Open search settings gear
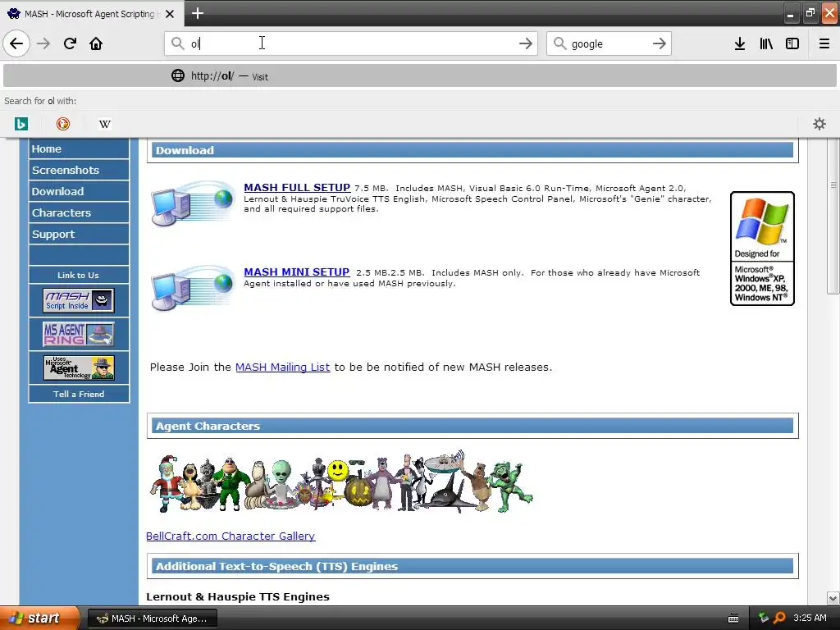This screenshot has height=630, width=840. [x=819, y=124]
